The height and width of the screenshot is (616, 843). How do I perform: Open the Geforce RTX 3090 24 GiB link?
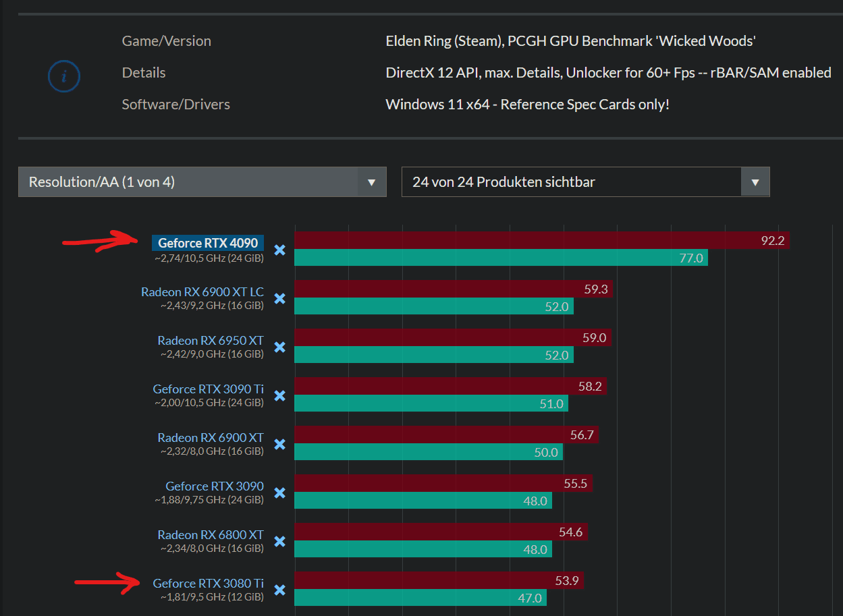tap(215, 486)
